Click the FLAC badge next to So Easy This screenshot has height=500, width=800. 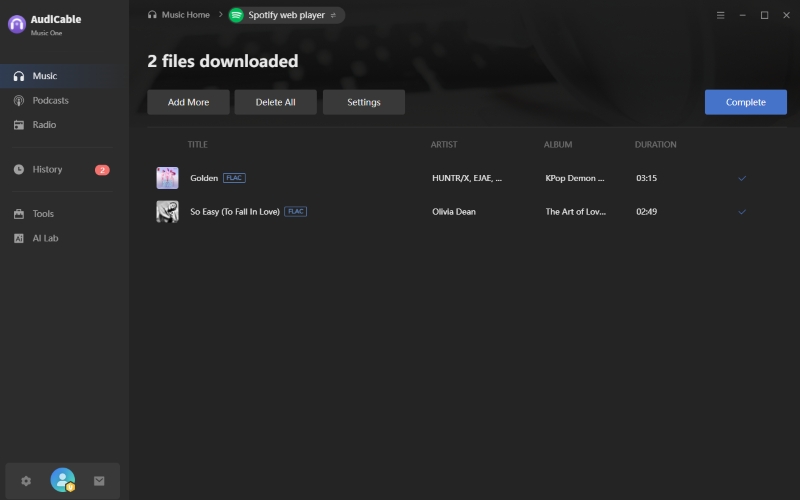point(295,211)
